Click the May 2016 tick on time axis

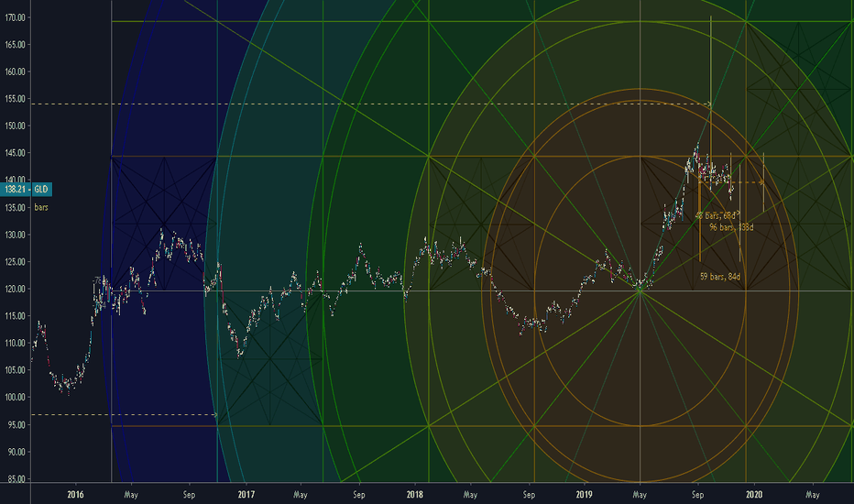pyautogui.click(x=131, y=495)
